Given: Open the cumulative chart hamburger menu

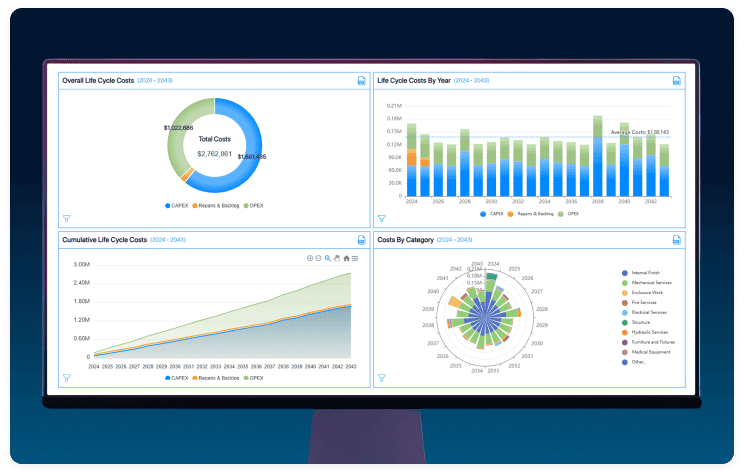Looking at the screenshot, I should (355, 258).
